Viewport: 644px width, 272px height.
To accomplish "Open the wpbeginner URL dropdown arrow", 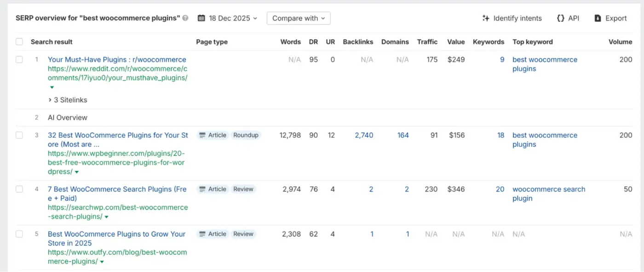I will click(77, 172).
